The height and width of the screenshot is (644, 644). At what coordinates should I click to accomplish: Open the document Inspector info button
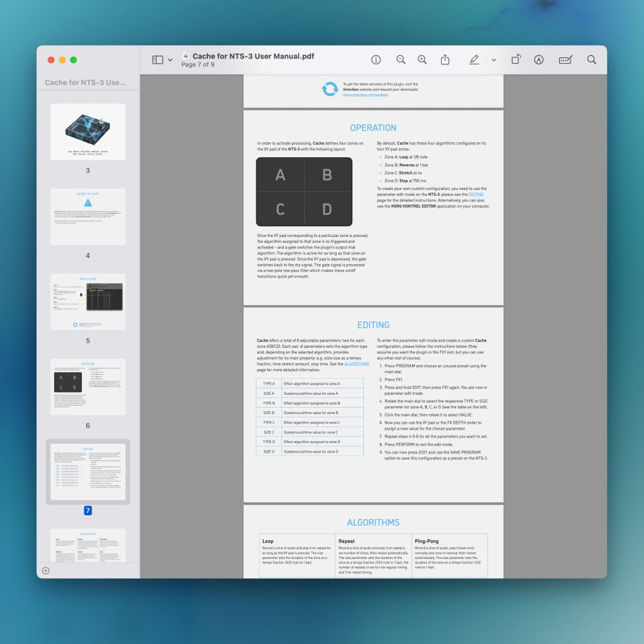pos(376,60)
